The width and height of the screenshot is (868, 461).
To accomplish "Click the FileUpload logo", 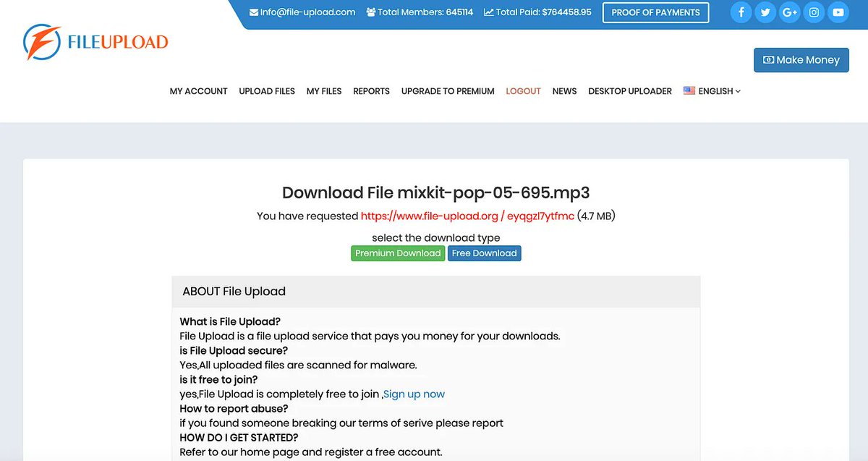I will [95, 42].
